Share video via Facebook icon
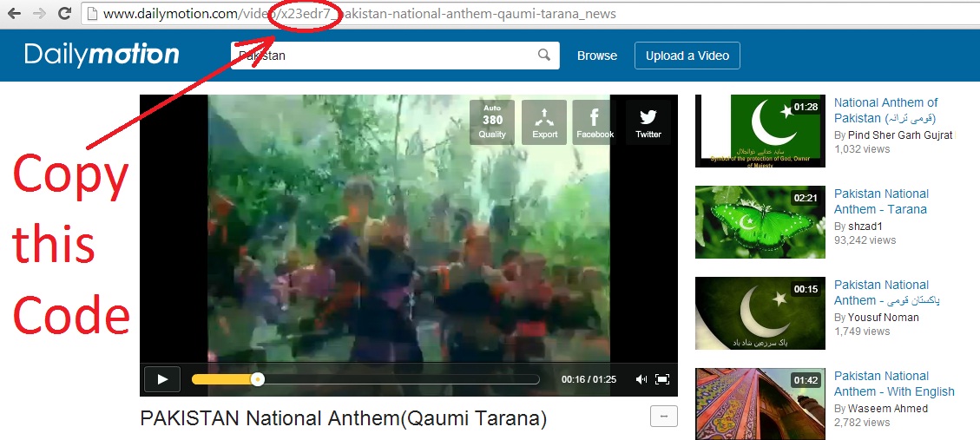Viewport: 980px width, 440px height. [x=595, y=121]
